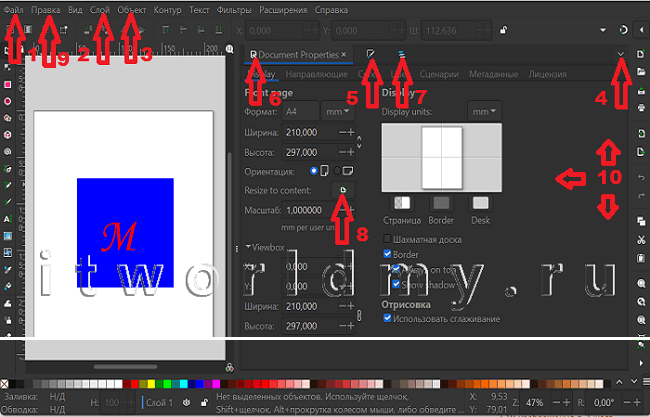
Task: Click the Desk color button
Action: point(480,203)
